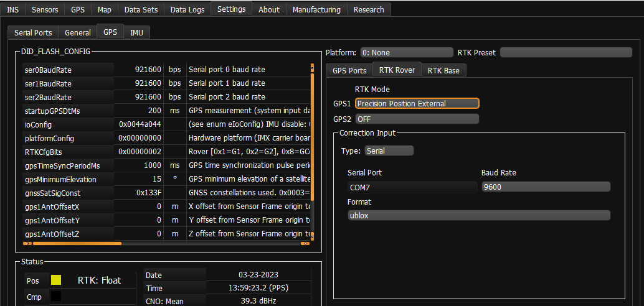Click the horizontal scrollbar of the flash config table

pos(77,243)
